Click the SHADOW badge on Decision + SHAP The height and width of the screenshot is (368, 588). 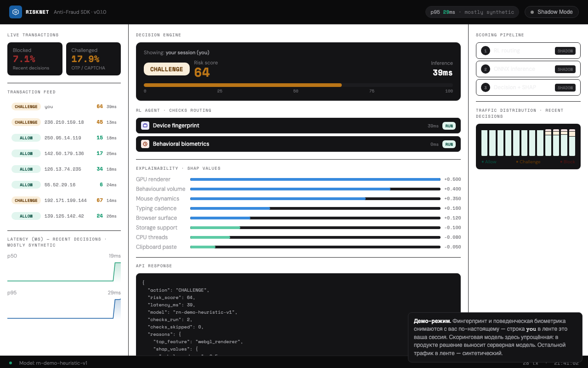coord(565,87)
